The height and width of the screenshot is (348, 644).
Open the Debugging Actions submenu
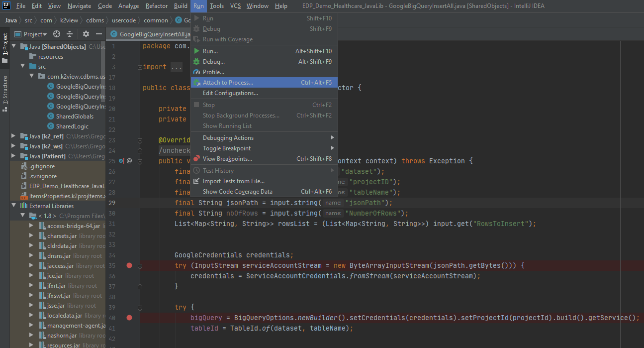(x=228, y=138)
